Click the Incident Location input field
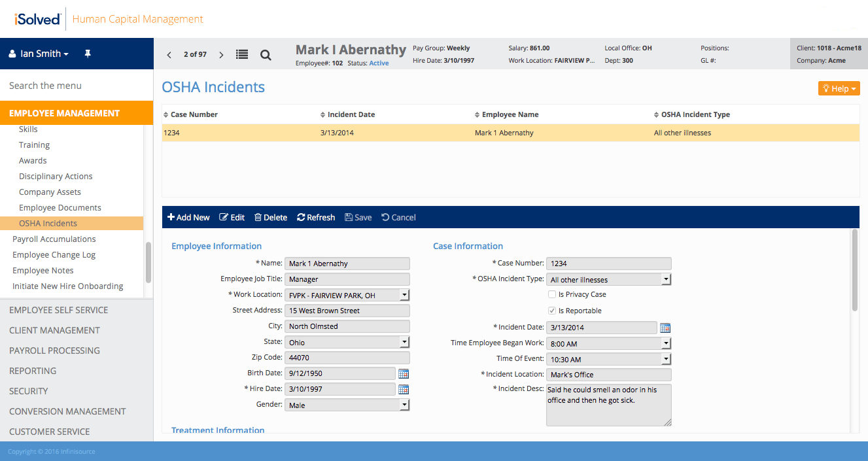The height and width of the screenshot is (461, 868). (x=608, y=375)
